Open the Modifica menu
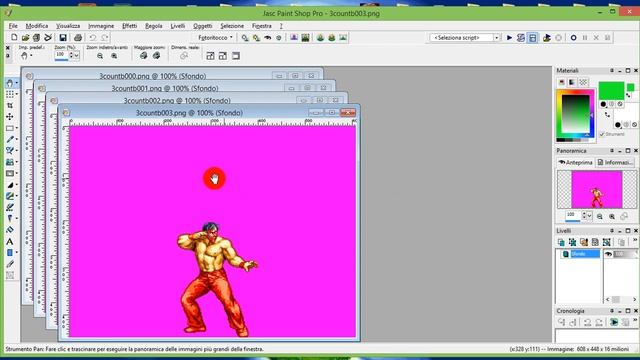Viewport: 640px width, 360px height. point(37,26)
